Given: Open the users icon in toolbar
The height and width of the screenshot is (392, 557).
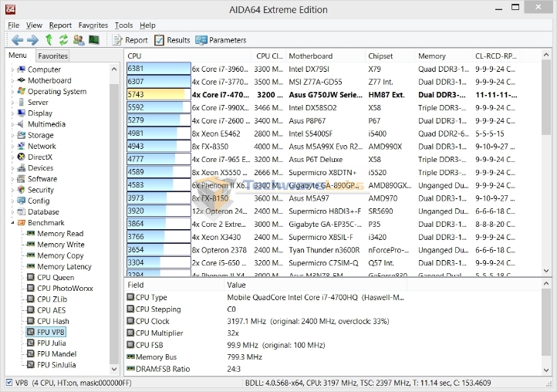Looking at the screenshot, I should tap(79, 40).
